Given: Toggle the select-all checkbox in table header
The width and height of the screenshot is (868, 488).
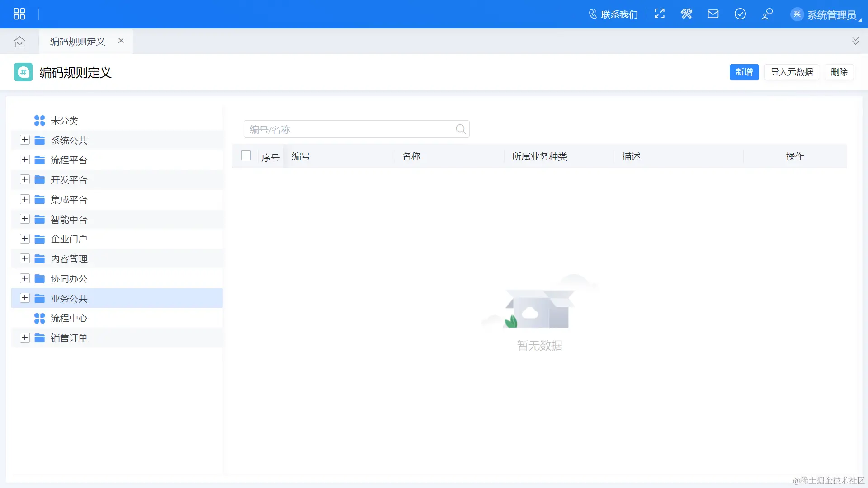Looking at the screenshot, I should point(246,155).
